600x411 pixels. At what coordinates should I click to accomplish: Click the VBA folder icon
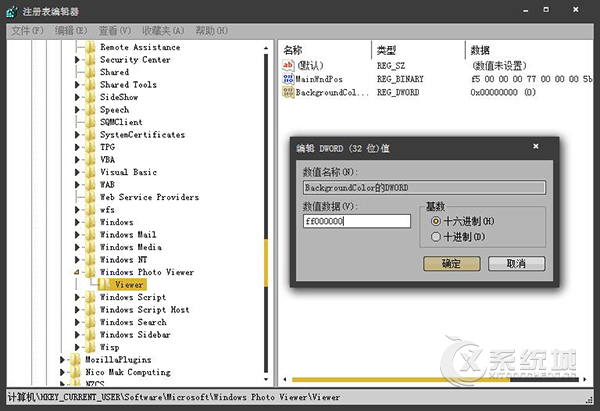[90, 160]
